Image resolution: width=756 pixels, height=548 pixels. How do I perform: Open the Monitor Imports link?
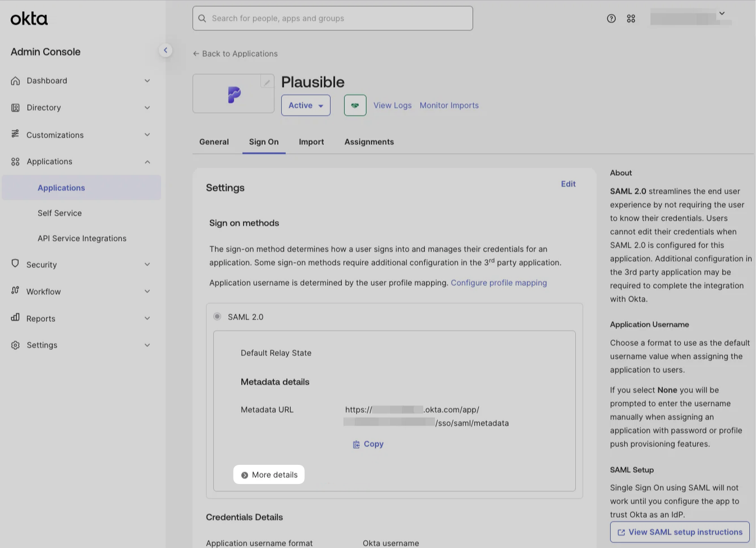point(449,106)
